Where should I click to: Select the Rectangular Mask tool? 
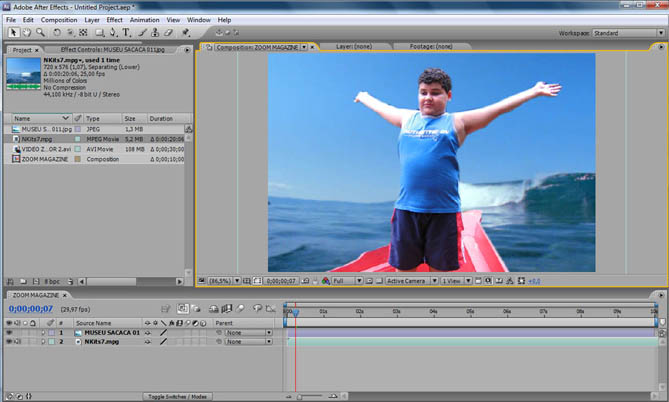pos(99,32)
